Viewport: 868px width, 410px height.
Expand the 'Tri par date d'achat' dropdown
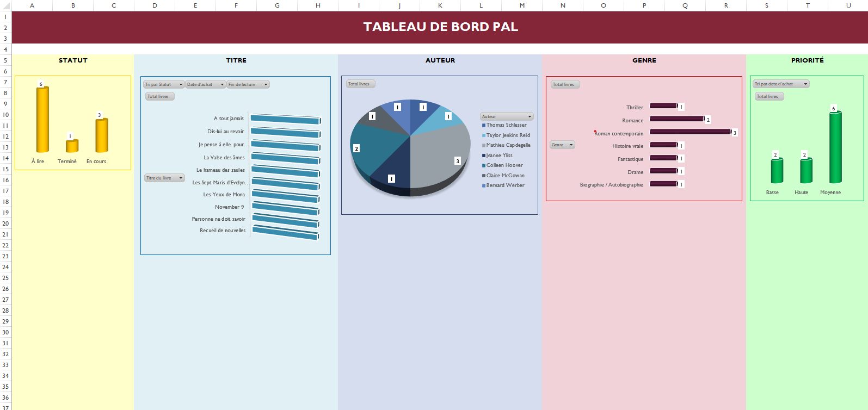[x=805, y=84]
